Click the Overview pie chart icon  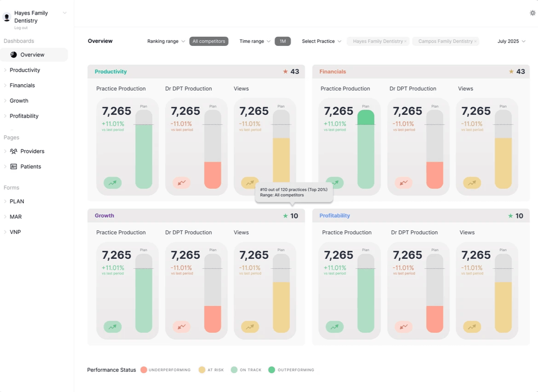click(x=14, y=55)
